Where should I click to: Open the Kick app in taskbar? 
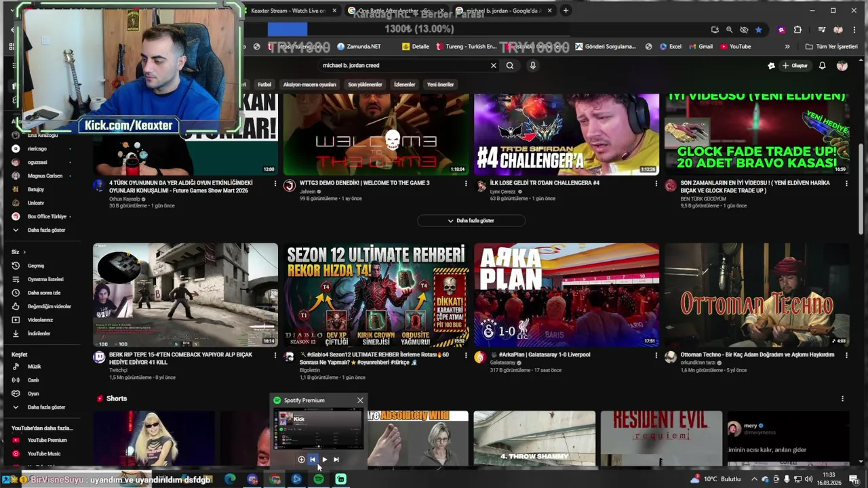click(x=341, y=479)
